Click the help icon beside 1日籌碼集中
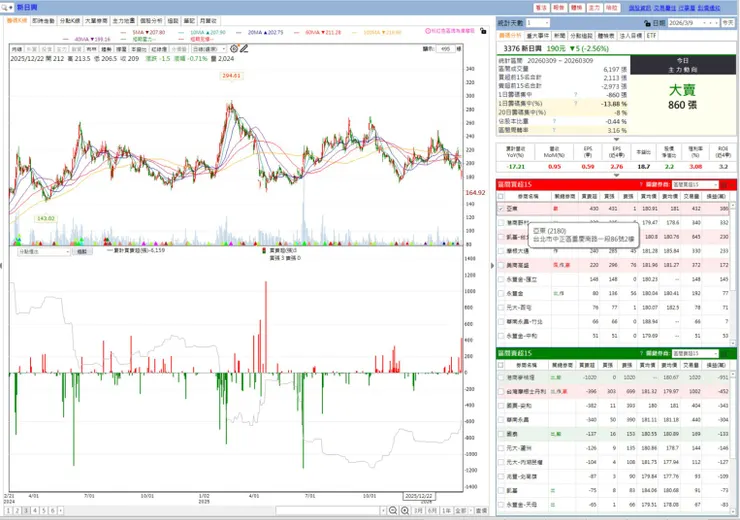This screenshot has height=520, width=740. pyautogui.click(x=575, y=95)
